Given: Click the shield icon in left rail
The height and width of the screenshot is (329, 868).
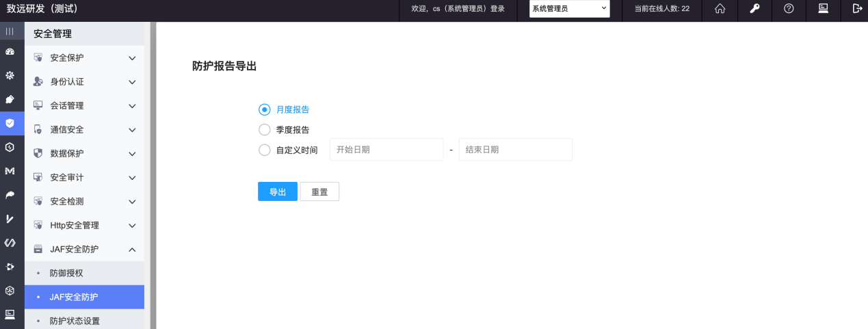Looking at the screenshot, I should click(x=10, y=123).
